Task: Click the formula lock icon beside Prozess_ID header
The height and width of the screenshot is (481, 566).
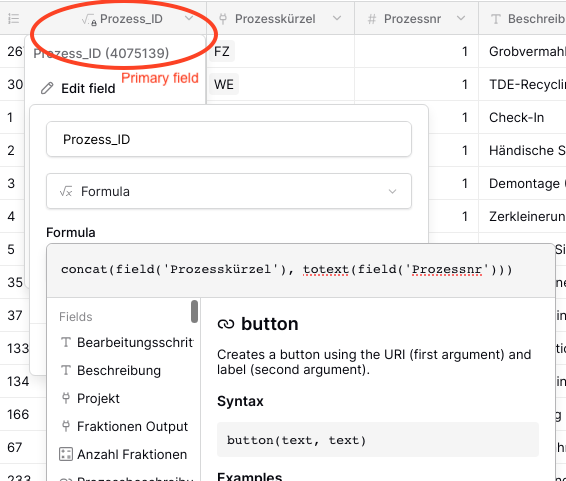Action: [x=89, y=19]
